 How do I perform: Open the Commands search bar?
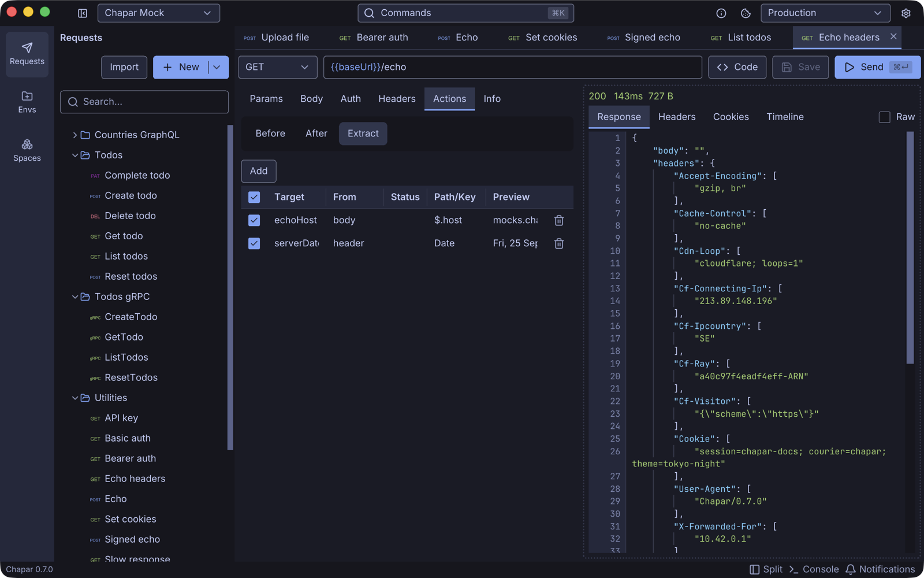pyautogui.click(x=465, y=13)
